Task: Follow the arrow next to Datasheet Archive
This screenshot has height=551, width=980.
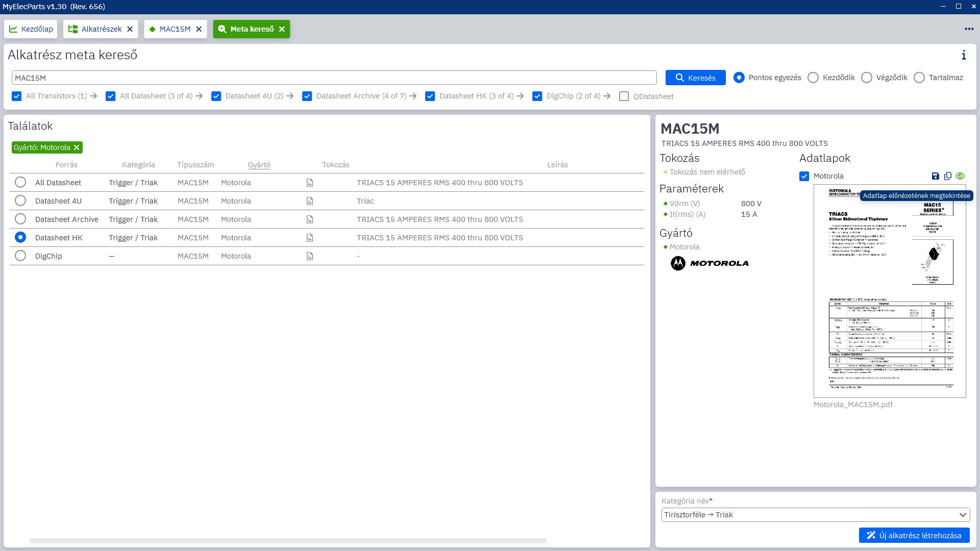Action: [413, 96]
